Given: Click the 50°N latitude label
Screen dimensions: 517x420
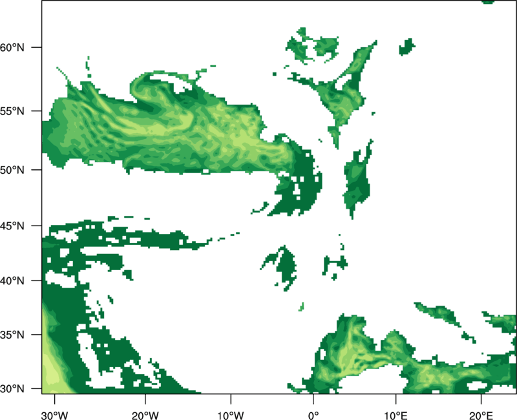Looking at the screenshot, I should pyautogui.click(x=12, y=170).
